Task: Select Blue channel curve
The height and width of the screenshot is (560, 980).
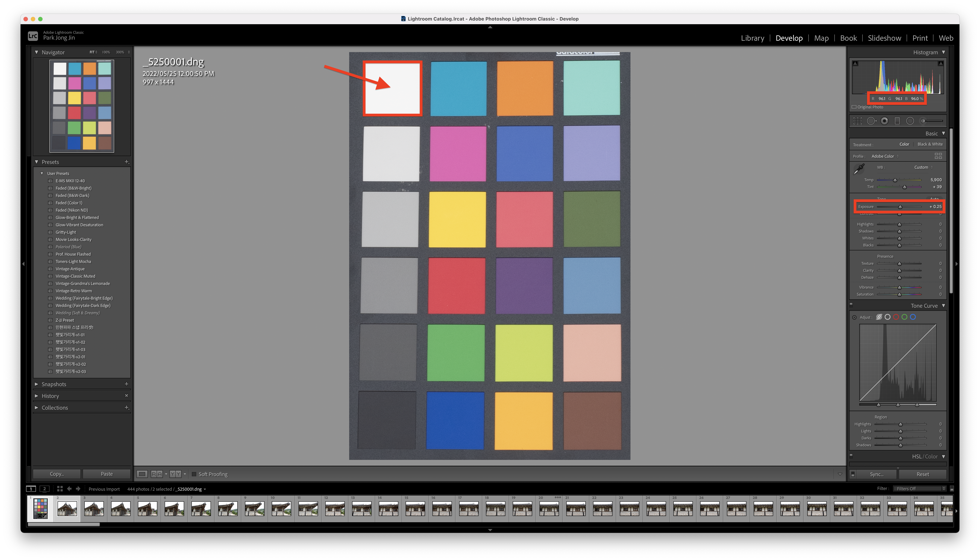Action: point(913,317)
